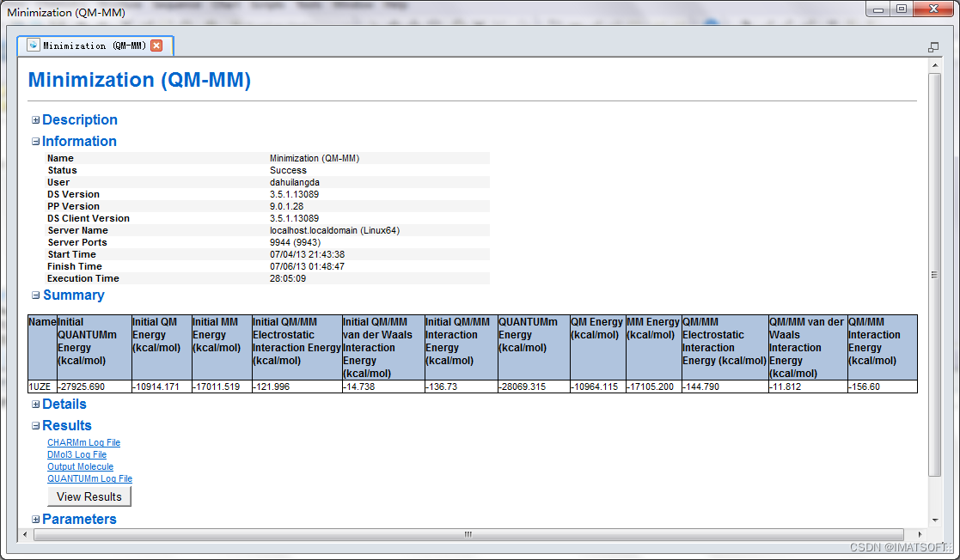Minimize the Minimization (QM-MM) window
This screenshot has height=560, width=960.
(878, 9)
